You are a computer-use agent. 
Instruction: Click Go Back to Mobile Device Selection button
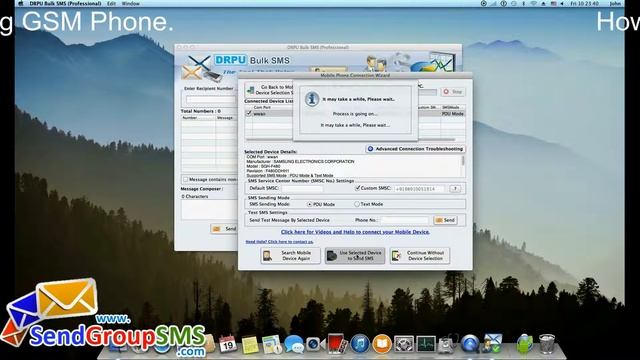[x=269, y=90]
